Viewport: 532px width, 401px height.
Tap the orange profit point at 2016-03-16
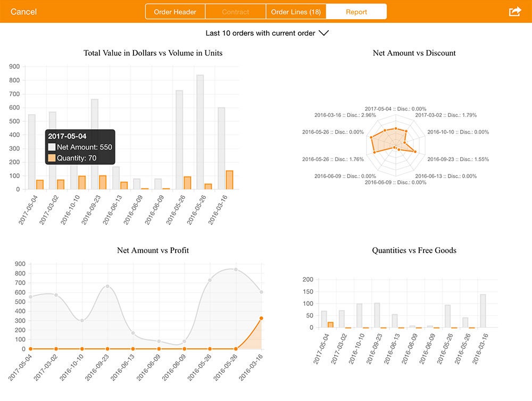pos(261,318)
